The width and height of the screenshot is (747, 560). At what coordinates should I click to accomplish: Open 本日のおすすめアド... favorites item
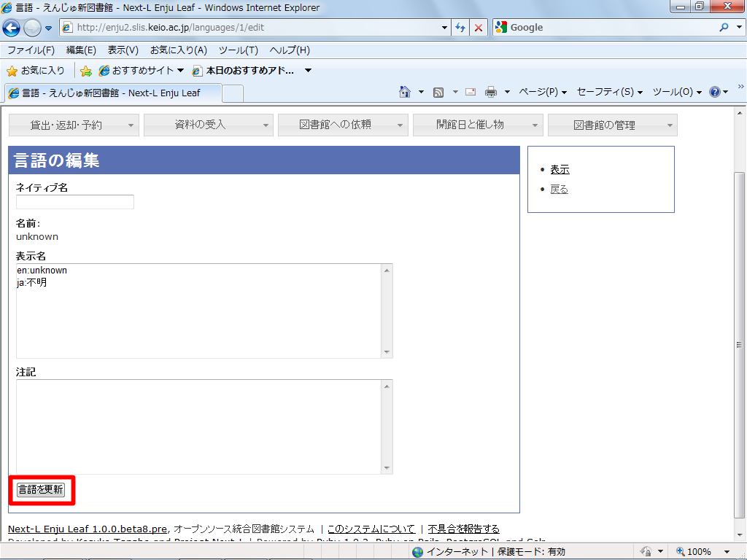click(x=244, y=71)
